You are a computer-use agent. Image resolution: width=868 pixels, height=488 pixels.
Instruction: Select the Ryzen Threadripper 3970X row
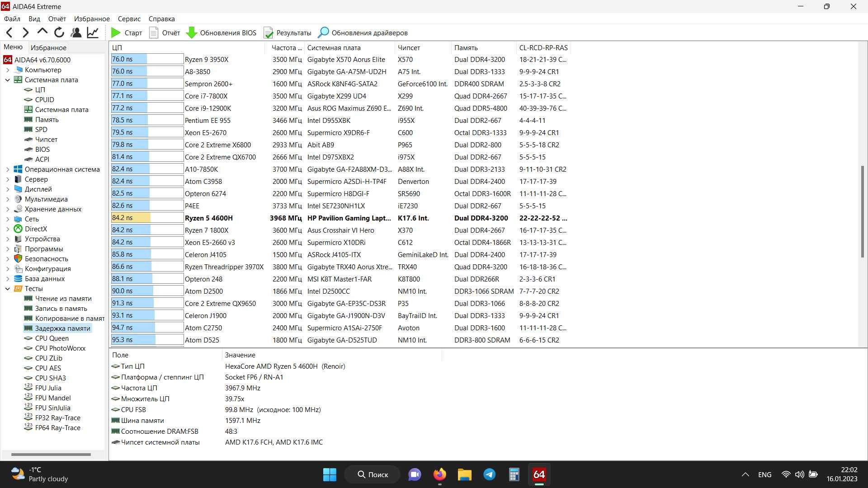[340, 267]
